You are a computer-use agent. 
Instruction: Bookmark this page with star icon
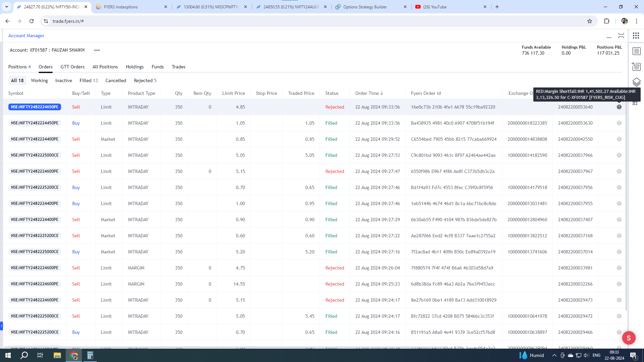point(590,21)
